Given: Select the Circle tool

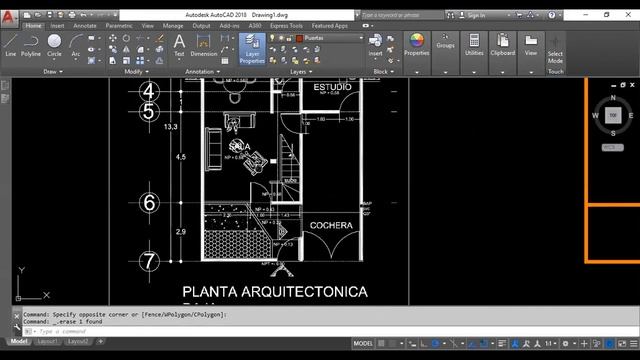Looking at the screenshot, I should tap(54, 45).
